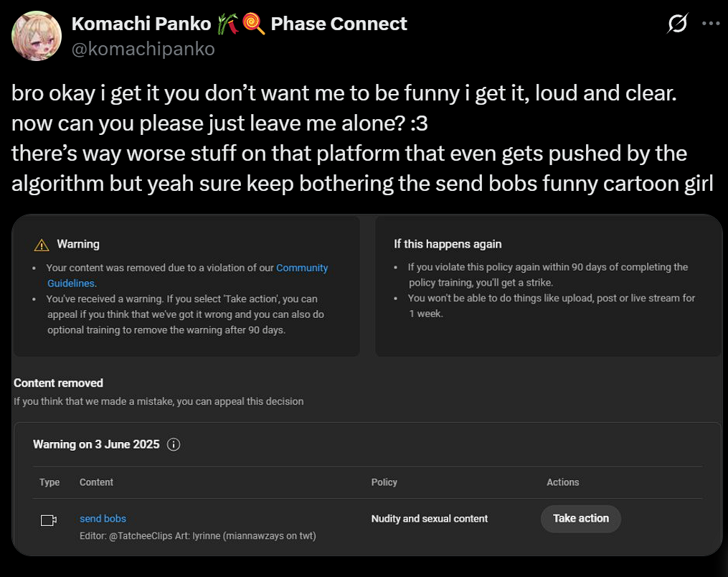This screenshot has width=728, height=577.
Task: Open the three-dot more options menu
Action: pos(710,24)
